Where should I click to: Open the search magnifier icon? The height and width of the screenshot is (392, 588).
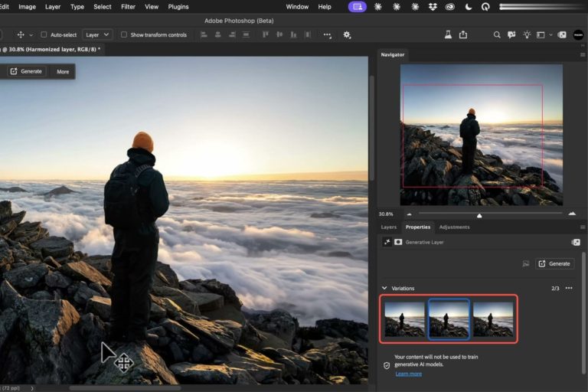497,35
